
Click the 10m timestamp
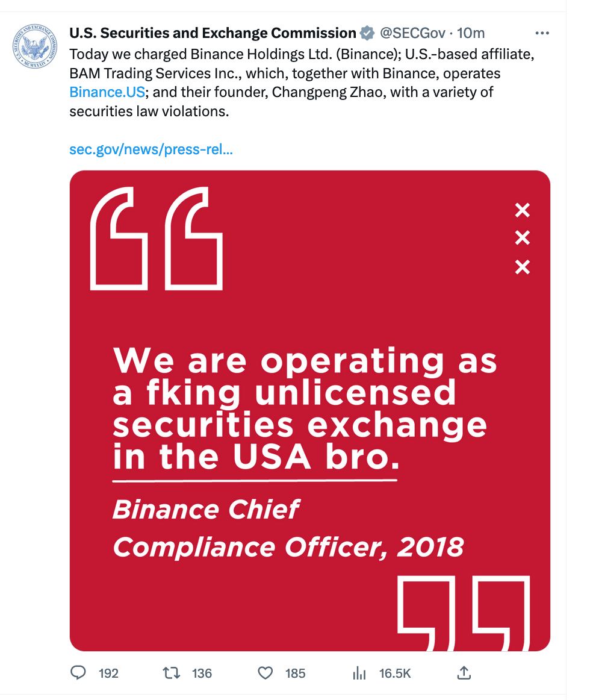point(471,33)
